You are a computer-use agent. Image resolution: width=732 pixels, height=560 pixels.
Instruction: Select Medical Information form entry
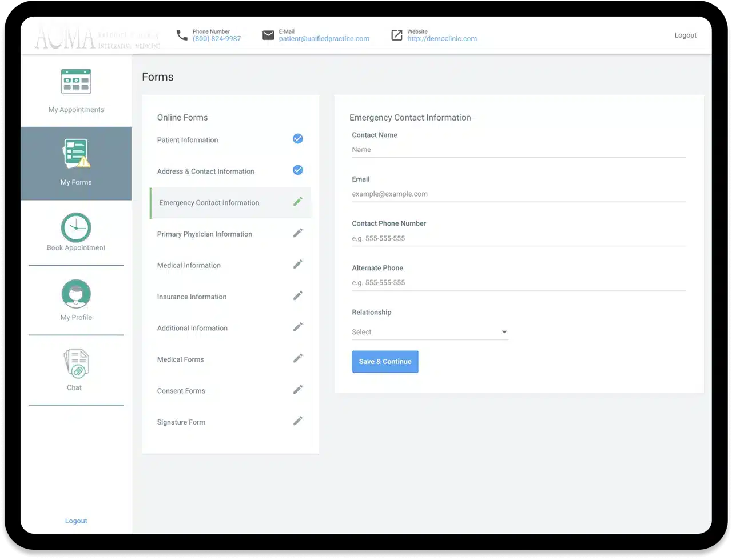click(x=189, y=265)
